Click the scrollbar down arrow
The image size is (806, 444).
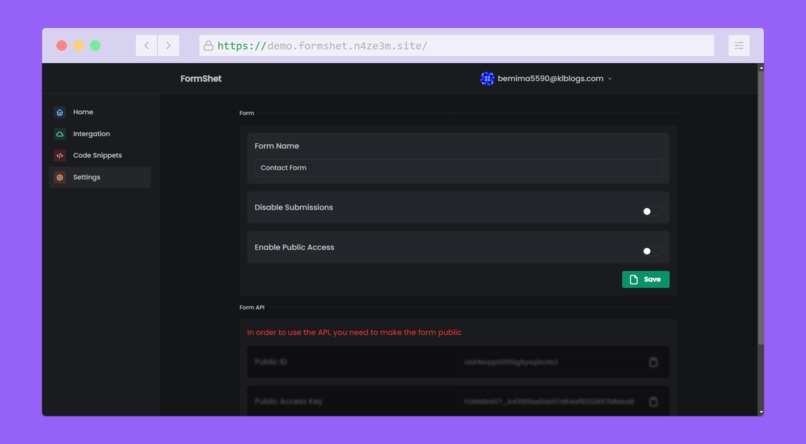(761, 412)
